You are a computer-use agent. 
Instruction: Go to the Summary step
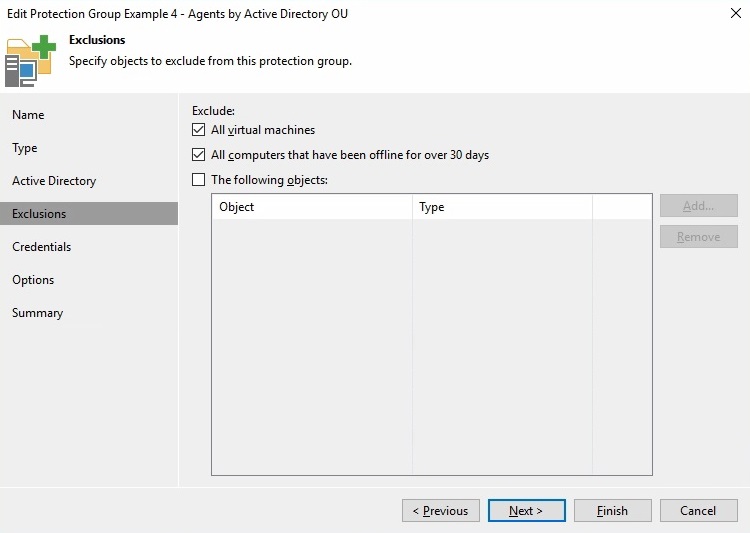(37, 313)
